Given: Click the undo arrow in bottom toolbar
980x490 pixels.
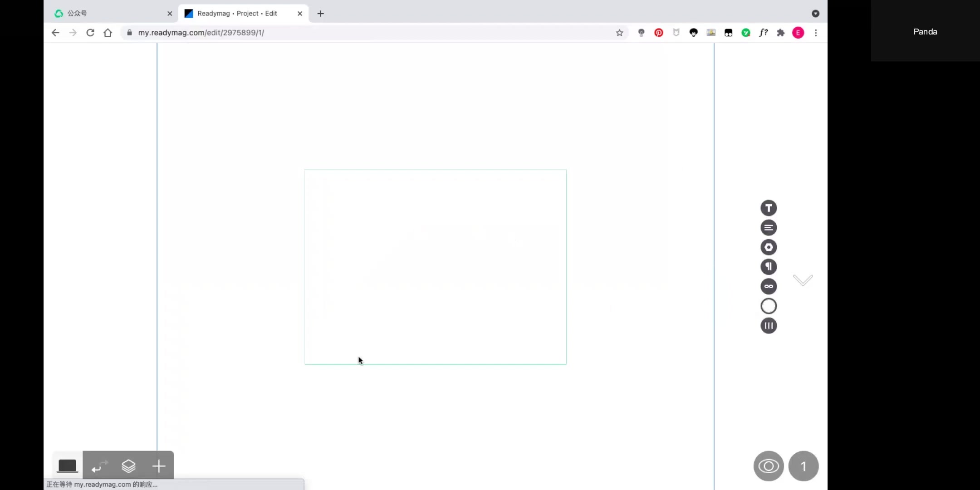Looking at the screenshot, I should (98, 466).
